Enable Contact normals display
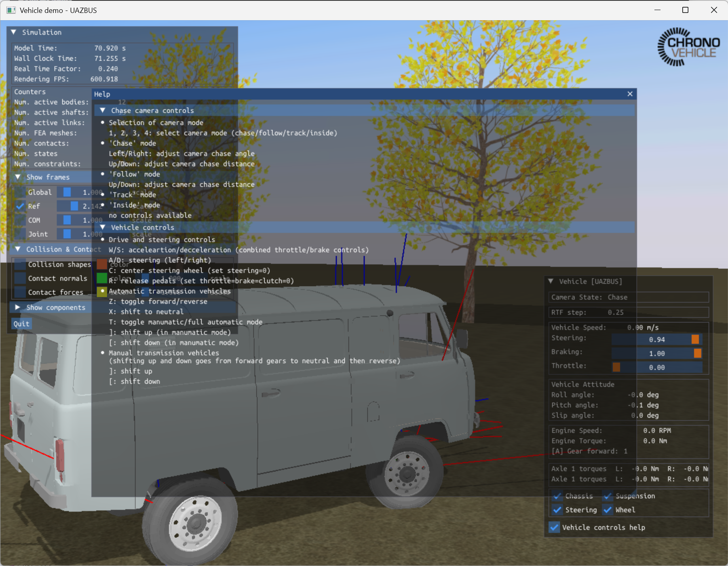 click(x=20, y=278)
